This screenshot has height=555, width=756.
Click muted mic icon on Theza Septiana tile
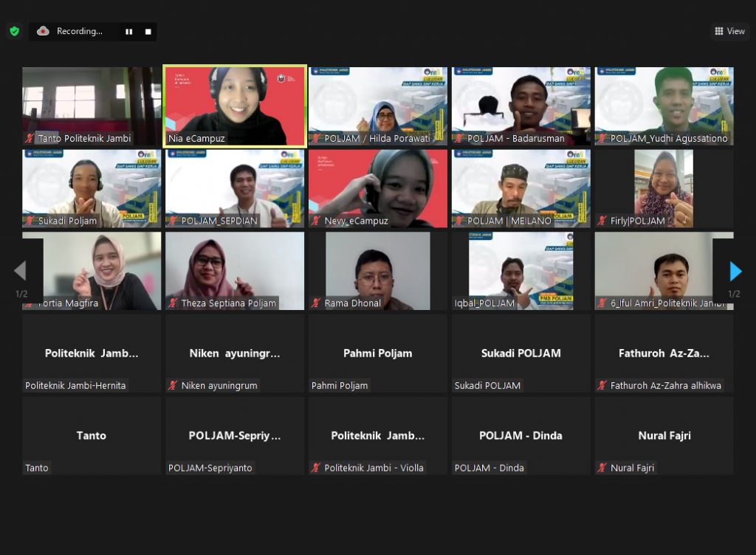coord(173,303)
